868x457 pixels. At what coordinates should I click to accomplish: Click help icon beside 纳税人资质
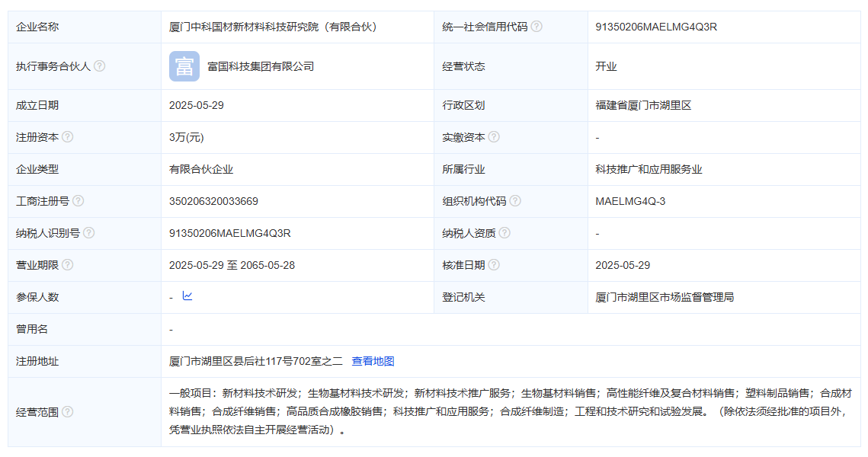(504, 233)
